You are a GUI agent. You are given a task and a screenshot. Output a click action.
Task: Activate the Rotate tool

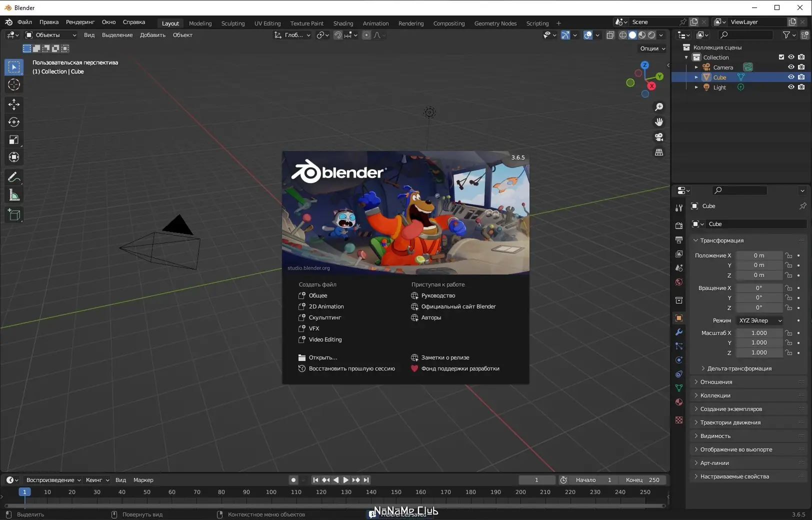coord(14,122)
